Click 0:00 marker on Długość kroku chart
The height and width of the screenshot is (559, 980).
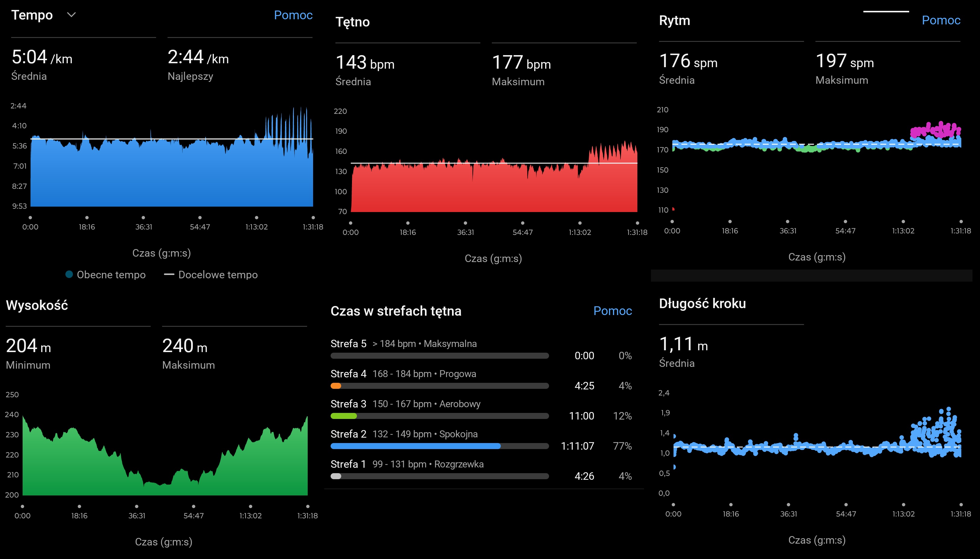[x=673, y=505]
